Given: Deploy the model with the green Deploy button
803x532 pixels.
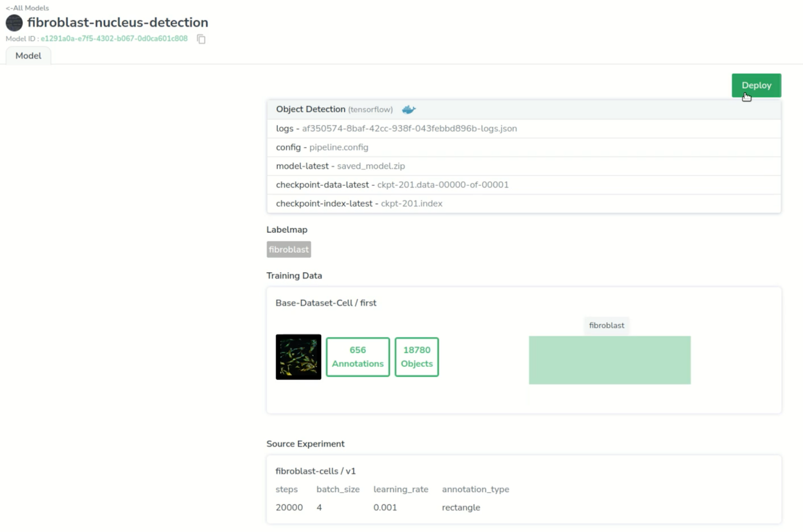Looking at the screenshot, I should pos(756,85).
